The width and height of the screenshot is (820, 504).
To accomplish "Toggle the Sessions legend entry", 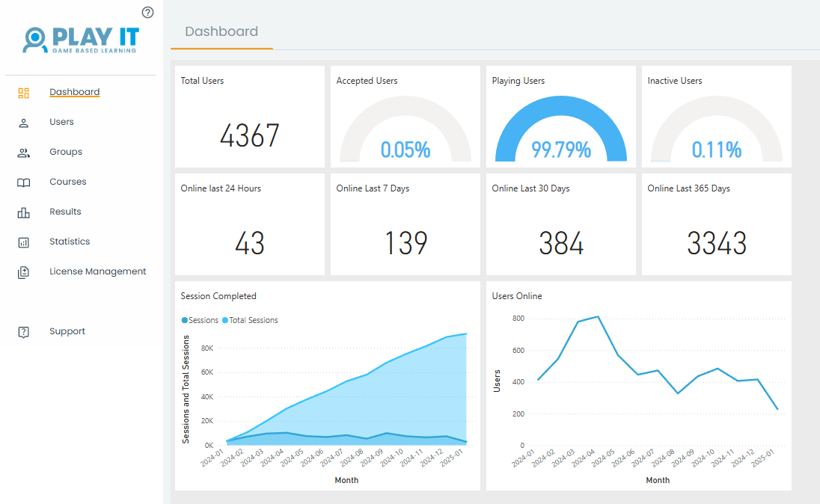I will pyautogui.click(x=201, y=320).
